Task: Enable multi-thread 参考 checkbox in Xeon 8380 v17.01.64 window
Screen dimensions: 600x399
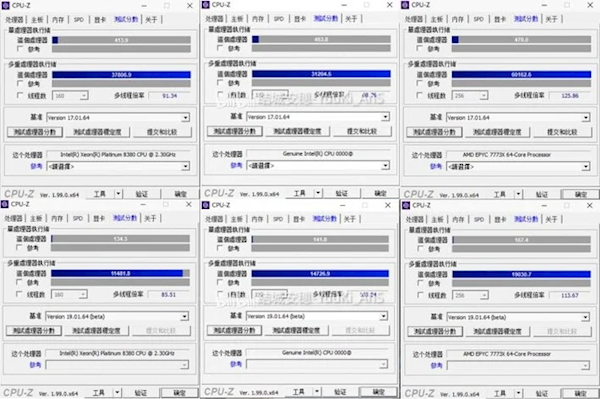Action: (x=20, y=83)
